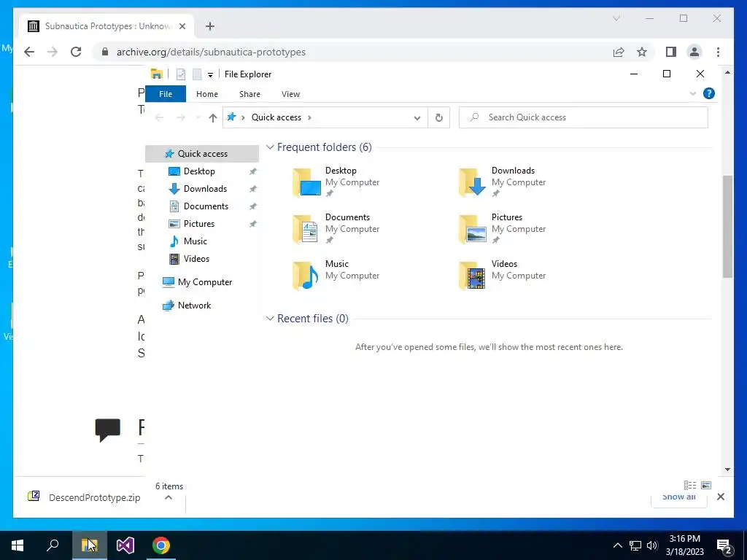Open the address bar history dropdown
The height and width of the screenshot is (560, 747).
[417, 117]
